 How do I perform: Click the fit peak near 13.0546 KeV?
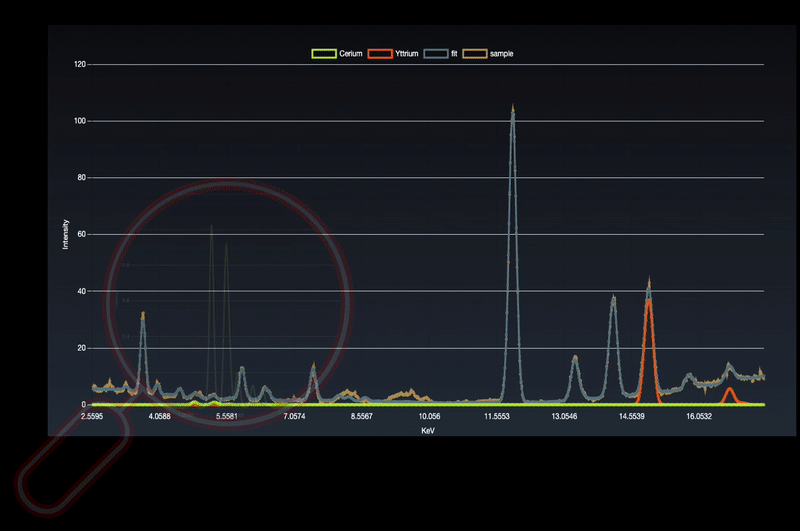point(575,360)
